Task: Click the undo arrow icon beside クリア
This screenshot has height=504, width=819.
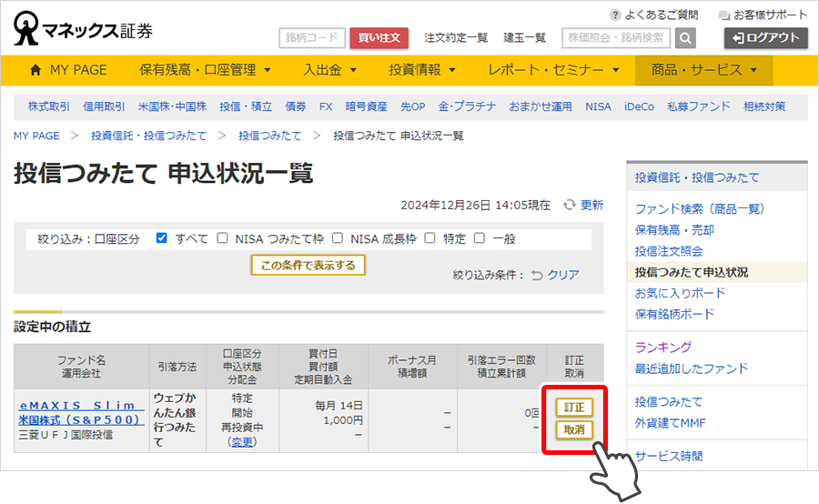Action: (x=537, y=275)
